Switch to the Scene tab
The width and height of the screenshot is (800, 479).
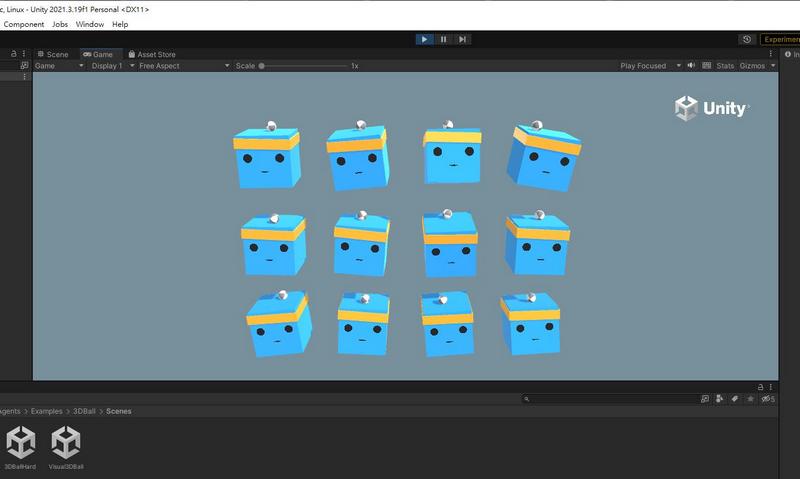point(53,54)
